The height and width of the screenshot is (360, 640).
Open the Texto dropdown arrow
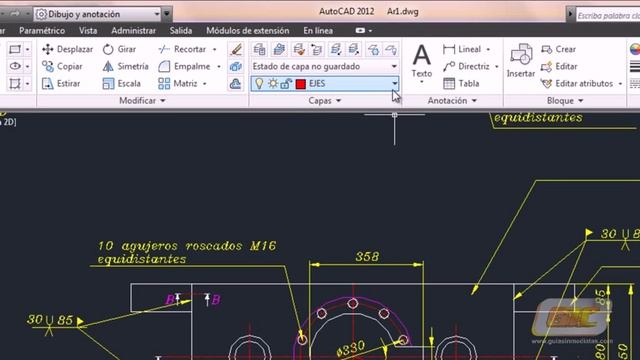(422, 82)
